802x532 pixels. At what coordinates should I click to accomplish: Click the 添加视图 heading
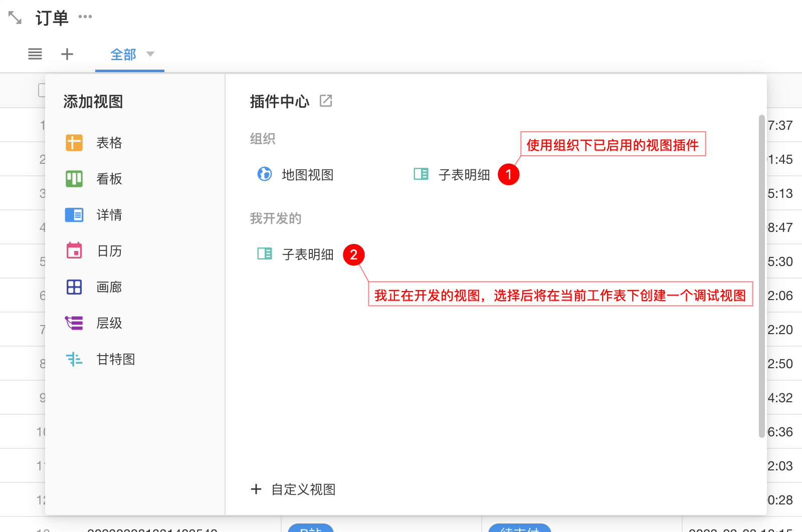point(93,102)
